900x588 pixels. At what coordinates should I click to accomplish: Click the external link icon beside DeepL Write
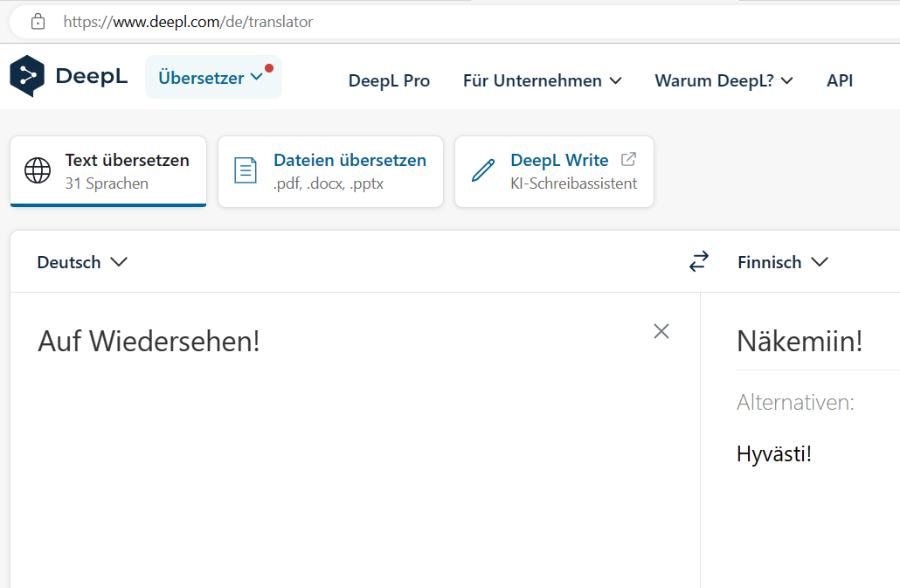(629, 160)
